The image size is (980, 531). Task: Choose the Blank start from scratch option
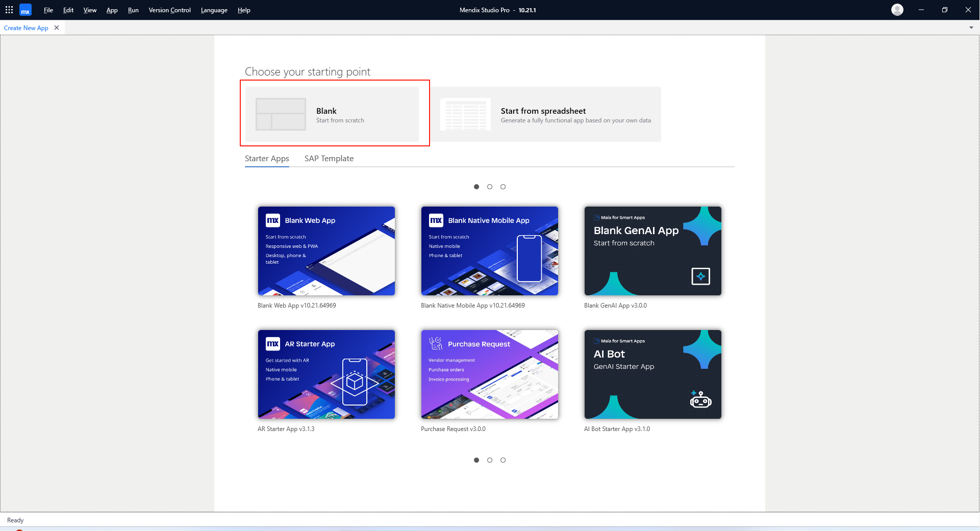(332, 114)
